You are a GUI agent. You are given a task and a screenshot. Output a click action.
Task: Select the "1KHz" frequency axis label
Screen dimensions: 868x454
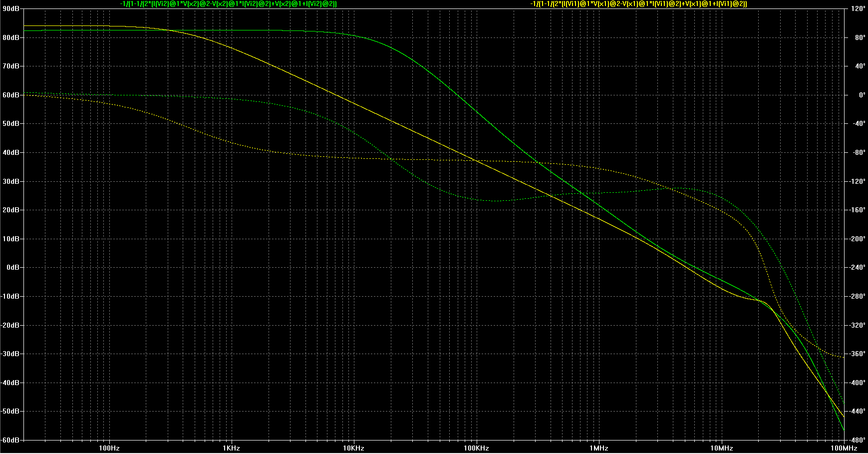tap(232, 448)
